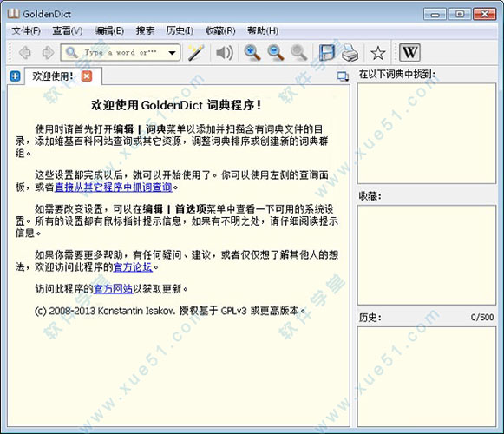Open the 编辑(E) menu
Viewport: 504px width, 434px height.
point(109,30)
